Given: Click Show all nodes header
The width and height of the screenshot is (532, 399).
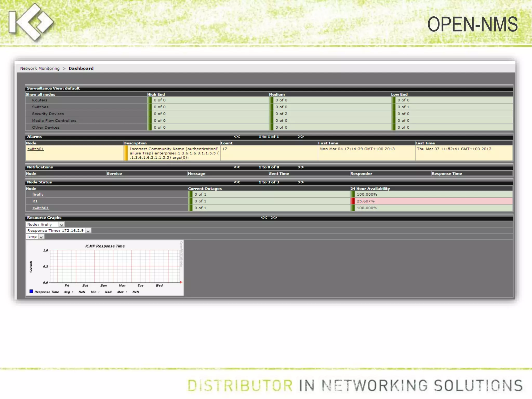Looking at the screenshot, I should coord(41,94).
